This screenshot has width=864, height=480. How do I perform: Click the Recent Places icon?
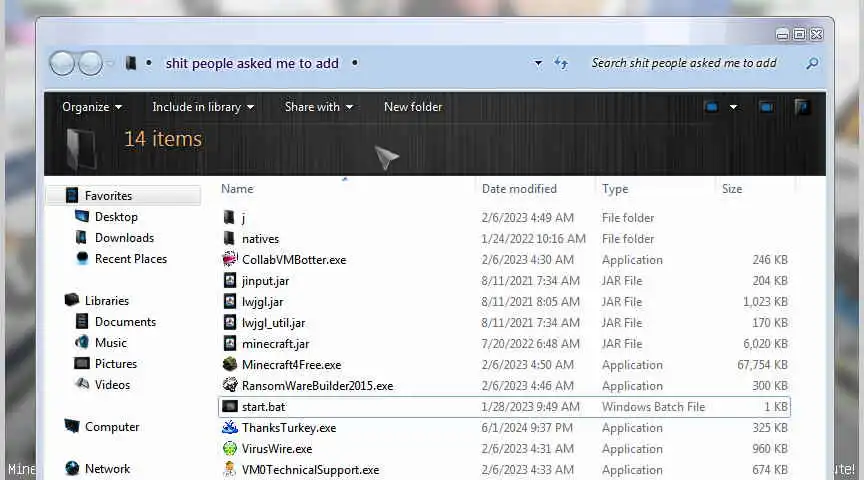tap(82, 258)
